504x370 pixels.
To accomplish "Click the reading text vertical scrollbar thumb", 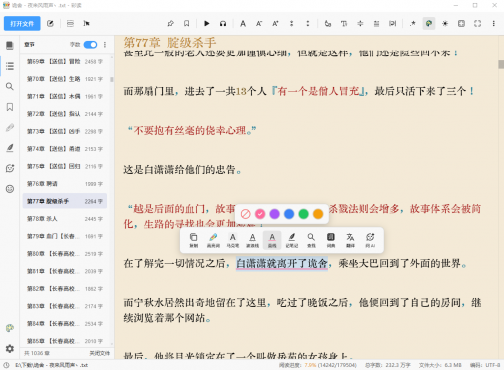I will pyautogui.click(x=501, y=64).
